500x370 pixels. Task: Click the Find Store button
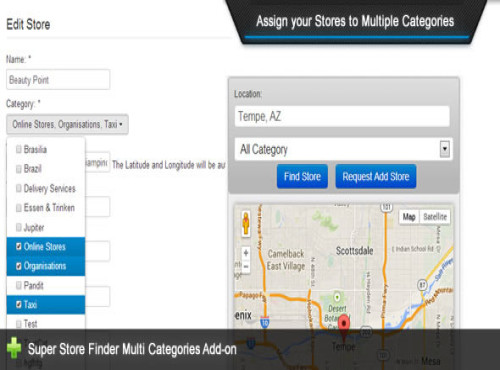tap(302, 176)
